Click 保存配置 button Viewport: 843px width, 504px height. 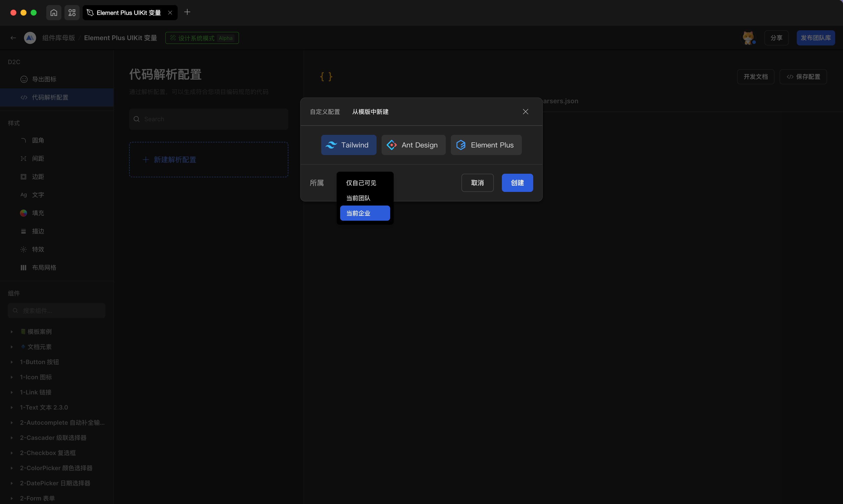(x=803, y=77)
